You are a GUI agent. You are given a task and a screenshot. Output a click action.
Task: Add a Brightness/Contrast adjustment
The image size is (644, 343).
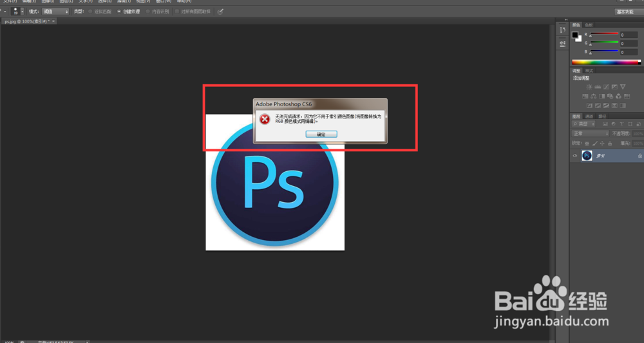pyautogui.click(x=589, y=87)
